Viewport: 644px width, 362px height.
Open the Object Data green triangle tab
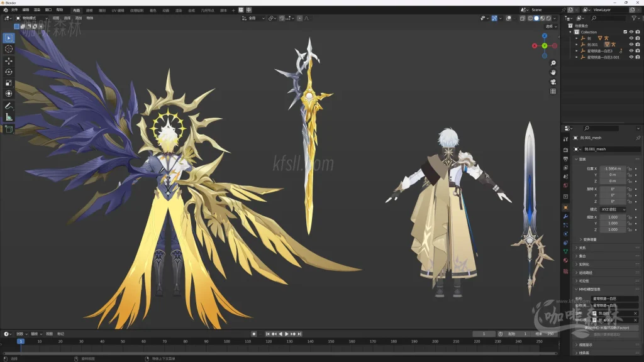(x=565, y=251)
